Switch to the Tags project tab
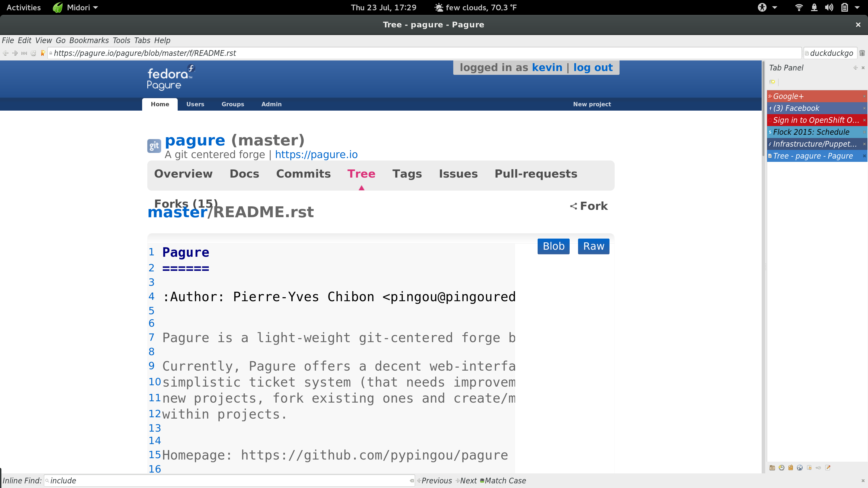 (x=407, y=174)
